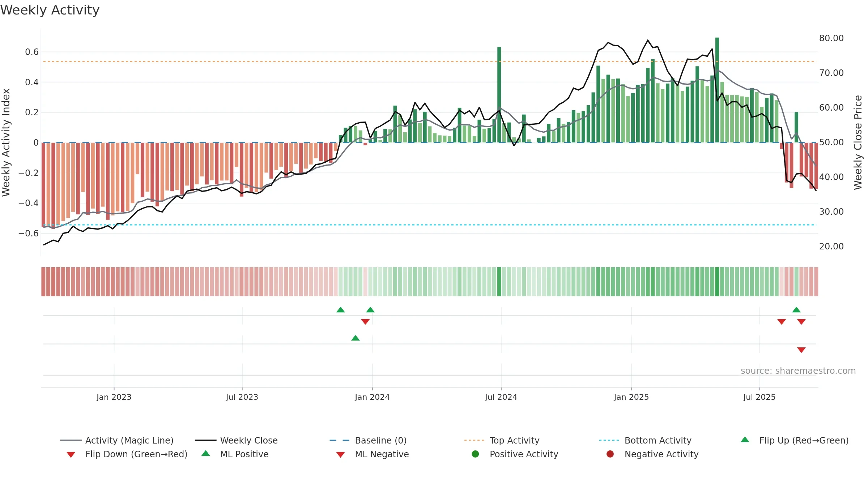Select first red flip-down marker after Jul 2025
This screenshot has width=868, height=488.
782,322
